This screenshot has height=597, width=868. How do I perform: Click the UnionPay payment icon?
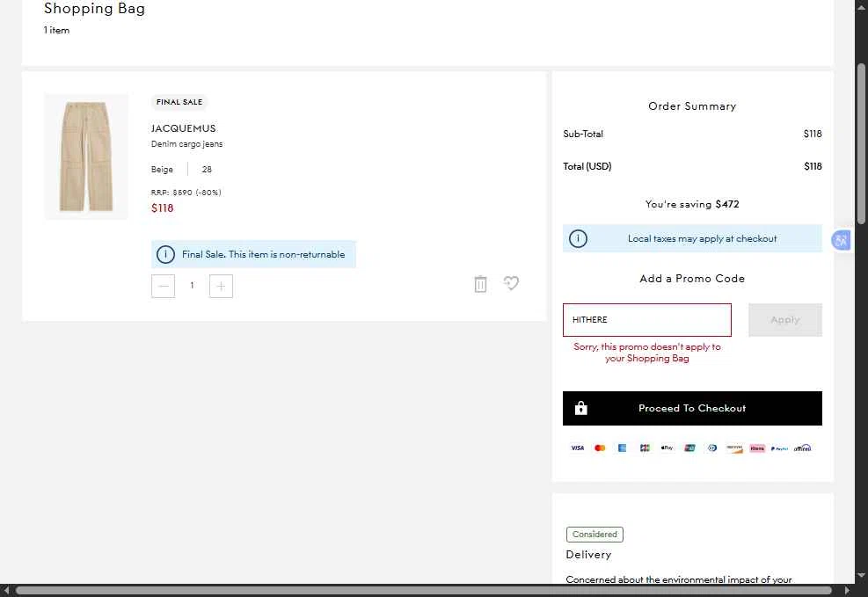tap(689, 448)
